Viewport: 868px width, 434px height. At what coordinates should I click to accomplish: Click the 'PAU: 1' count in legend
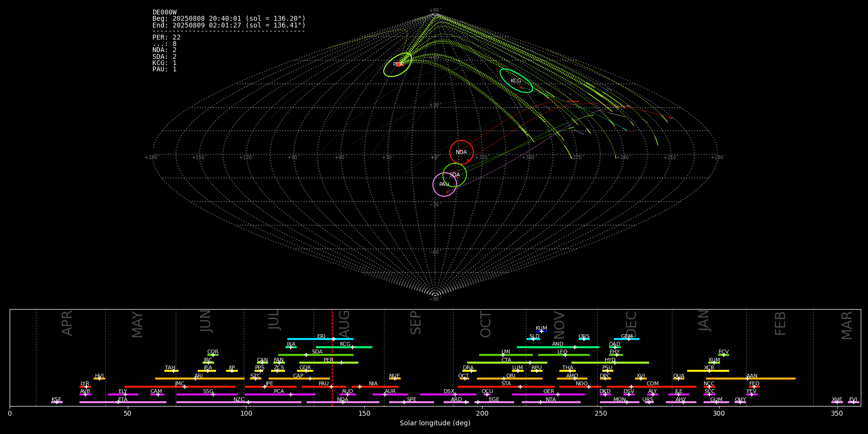[164, 69]
